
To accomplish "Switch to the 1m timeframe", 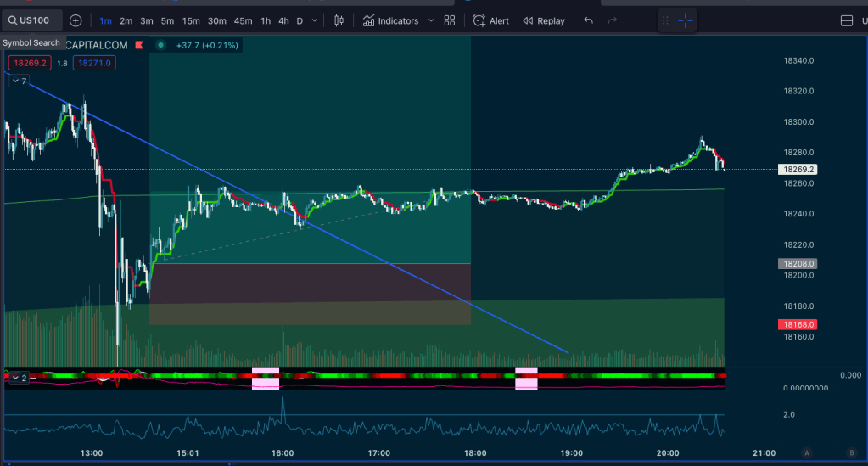I will (105, 20).
